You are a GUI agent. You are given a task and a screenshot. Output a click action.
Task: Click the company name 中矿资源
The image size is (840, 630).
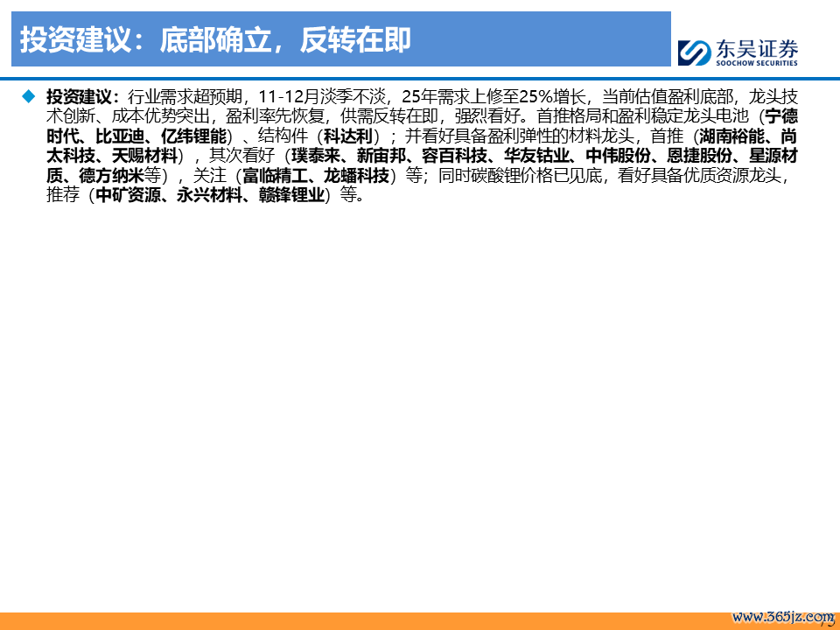click(128, 195)
